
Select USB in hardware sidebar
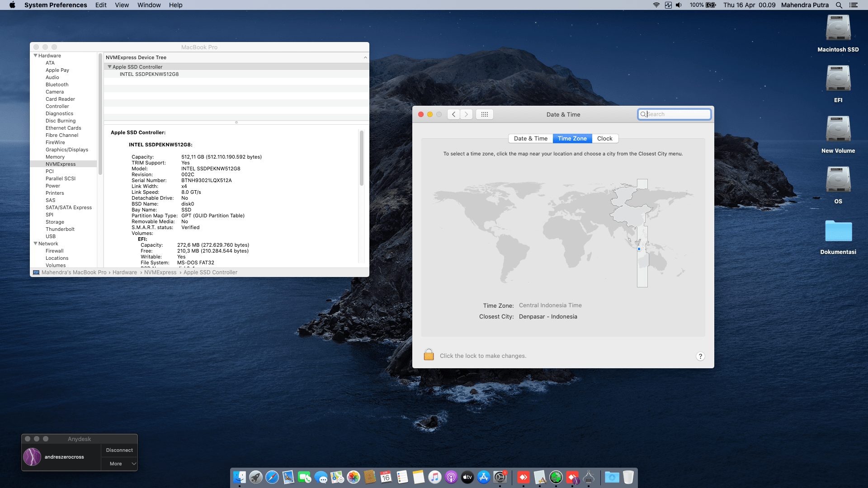(51, 236)
